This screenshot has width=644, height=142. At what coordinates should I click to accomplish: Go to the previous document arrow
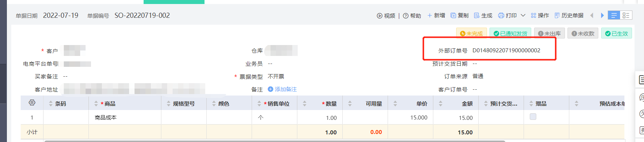point(592,15)
